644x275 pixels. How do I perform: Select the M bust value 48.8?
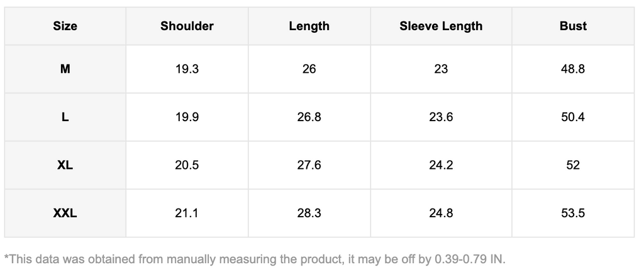(x=573, y=69)
